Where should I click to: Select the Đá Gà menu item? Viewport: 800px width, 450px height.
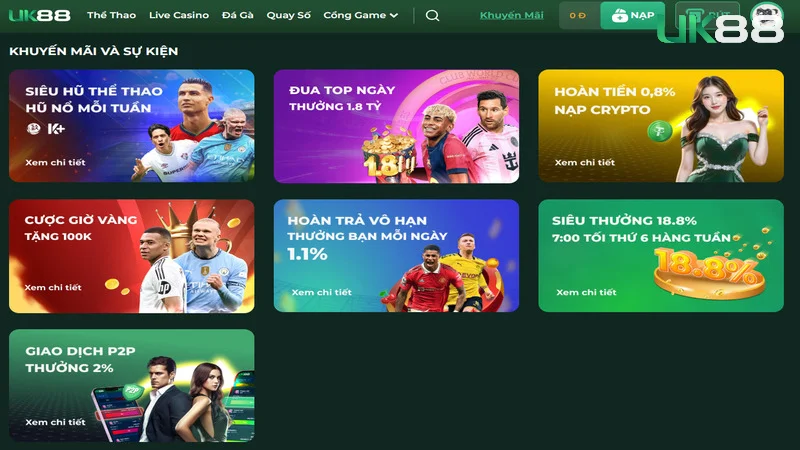coord(237,15)
